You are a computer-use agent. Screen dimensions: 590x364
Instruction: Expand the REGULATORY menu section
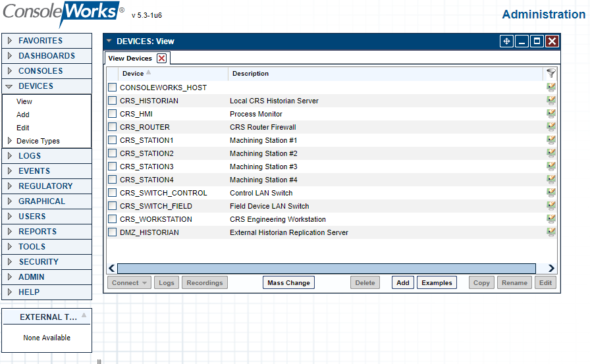pos(47,186)
